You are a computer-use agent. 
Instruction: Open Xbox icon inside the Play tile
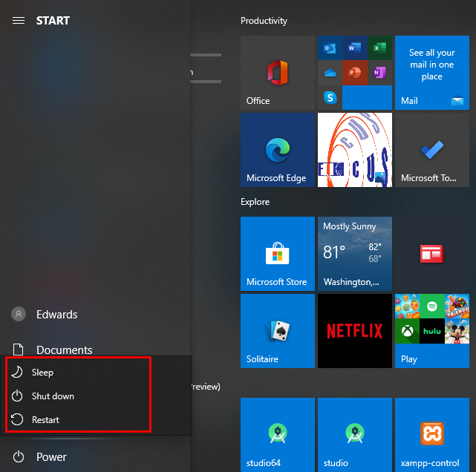coord(407,331)
